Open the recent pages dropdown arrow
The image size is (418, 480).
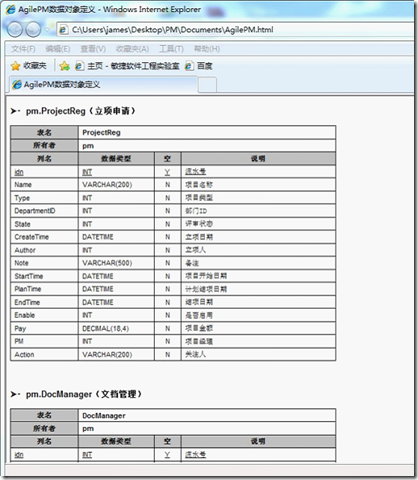[47, 30]
